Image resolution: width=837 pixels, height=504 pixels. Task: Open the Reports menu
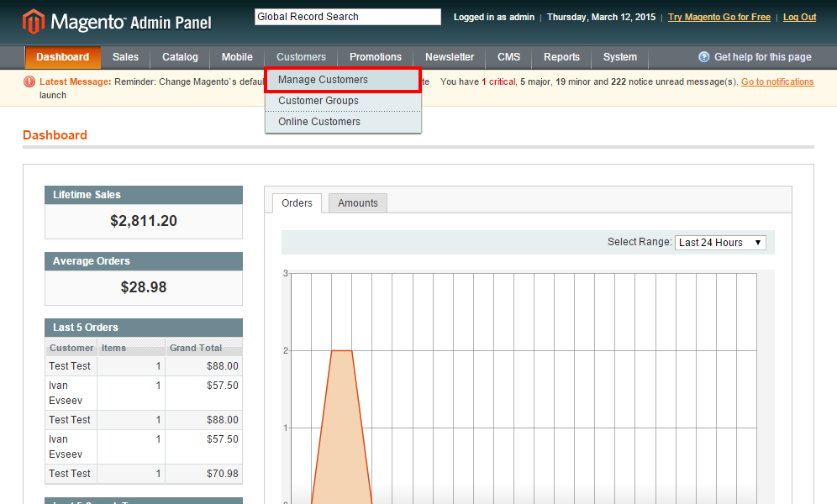coord(561,57)
